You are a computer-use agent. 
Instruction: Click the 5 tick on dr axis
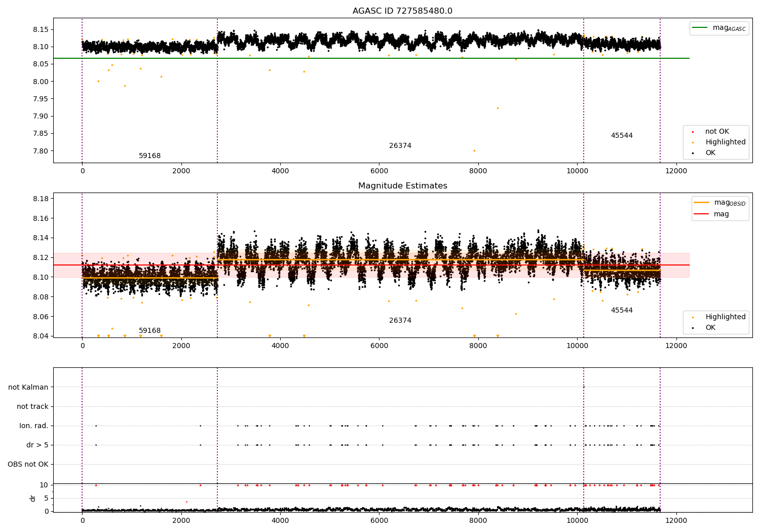pyautogui.click(x=46, y=499)
